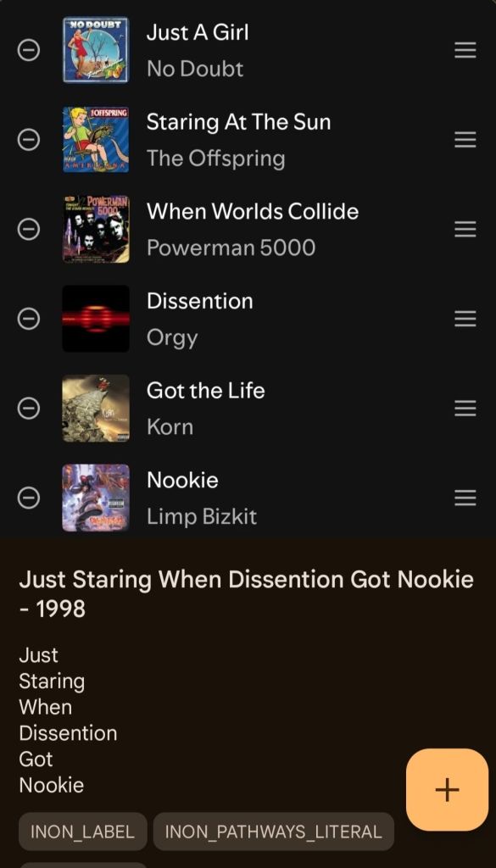Remove Just A Girl from playlist
Screen dimensions: 496x868
point(29,50)
